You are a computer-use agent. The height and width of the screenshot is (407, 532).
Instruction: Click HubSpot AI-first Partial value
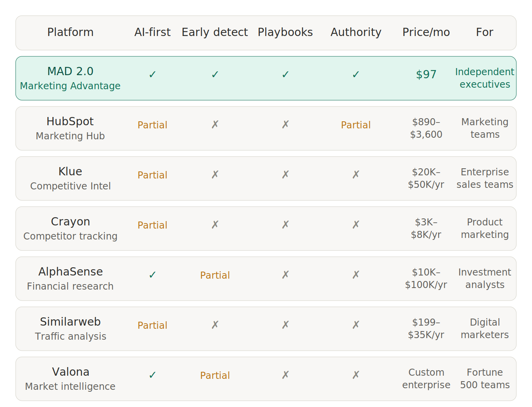(153, 125)
